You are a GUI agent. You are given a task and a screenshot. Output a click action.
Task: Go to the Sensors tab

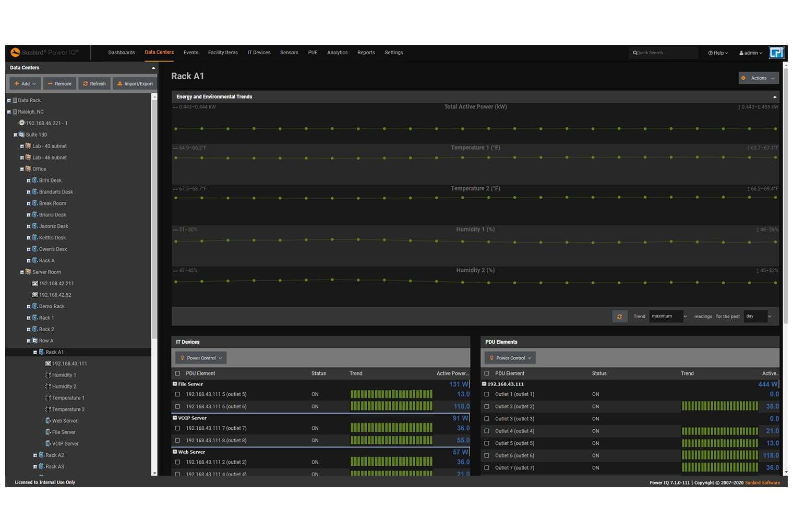pos(289,53)
